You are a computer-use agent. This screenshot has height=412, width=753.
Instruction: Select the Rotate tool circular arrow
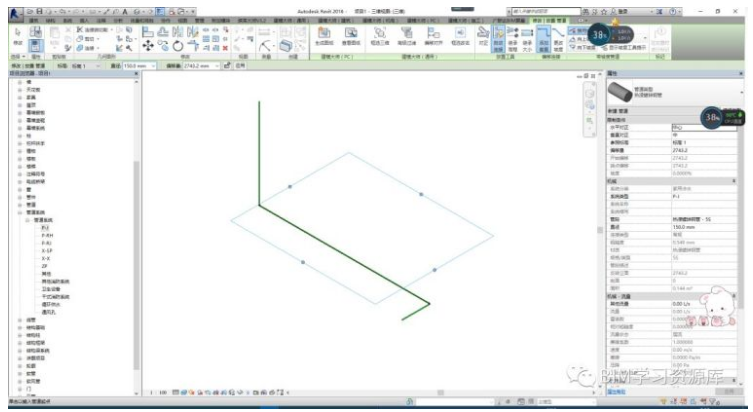coord(178,46)
